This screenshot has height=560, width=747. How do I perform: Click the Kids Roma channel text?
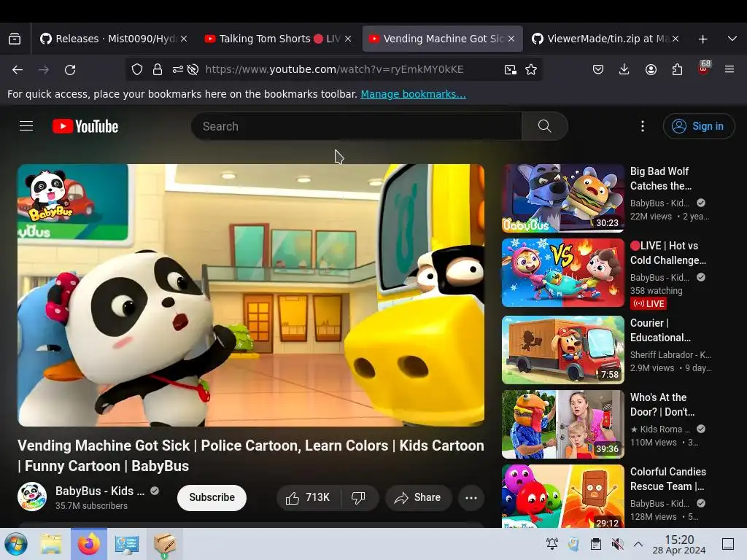[659, 429]
